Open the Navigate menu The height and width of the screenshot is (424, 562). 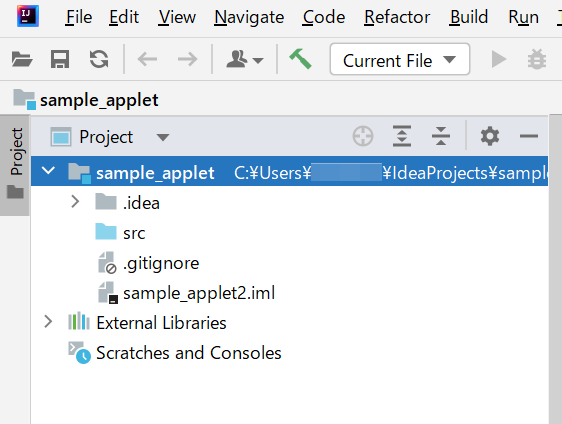pyautogui.click(x=249, y=17)
